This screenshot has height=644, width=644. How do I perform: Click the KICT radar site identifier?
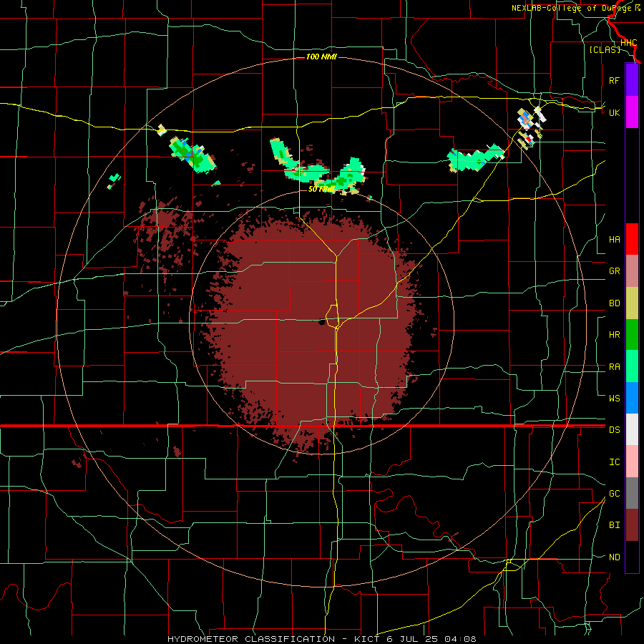click(368, 639)
